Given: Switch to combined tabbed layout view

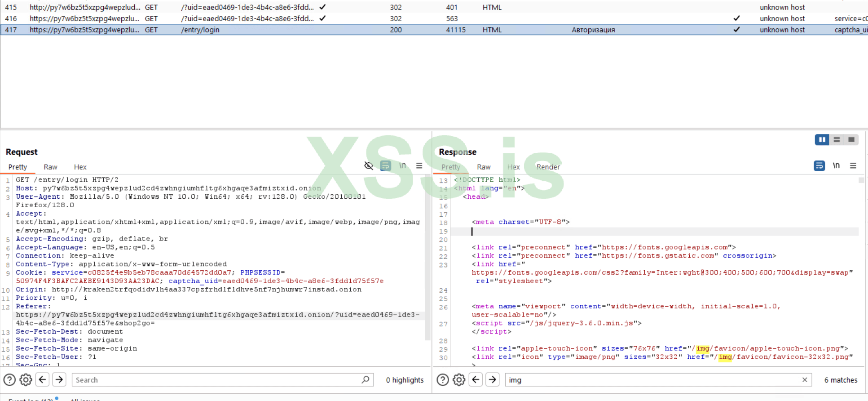Looking at the screenshot, I should coord(851,140).
